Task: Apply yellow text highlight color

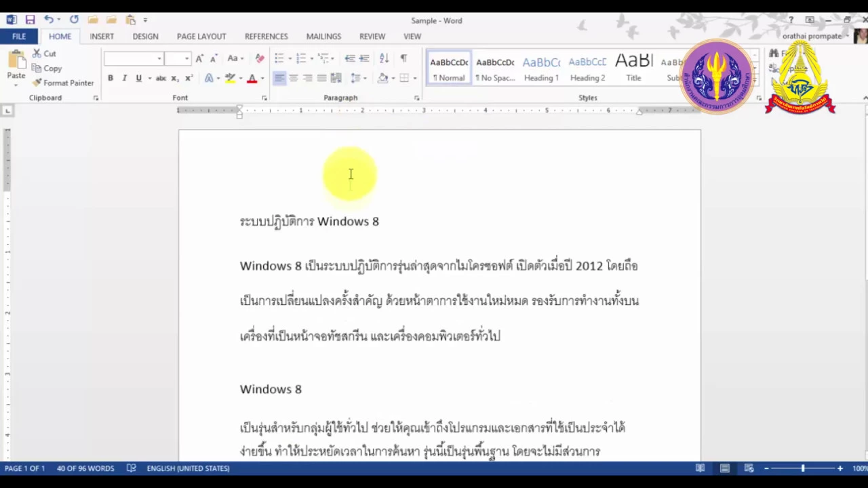Action: coord(230,78)
